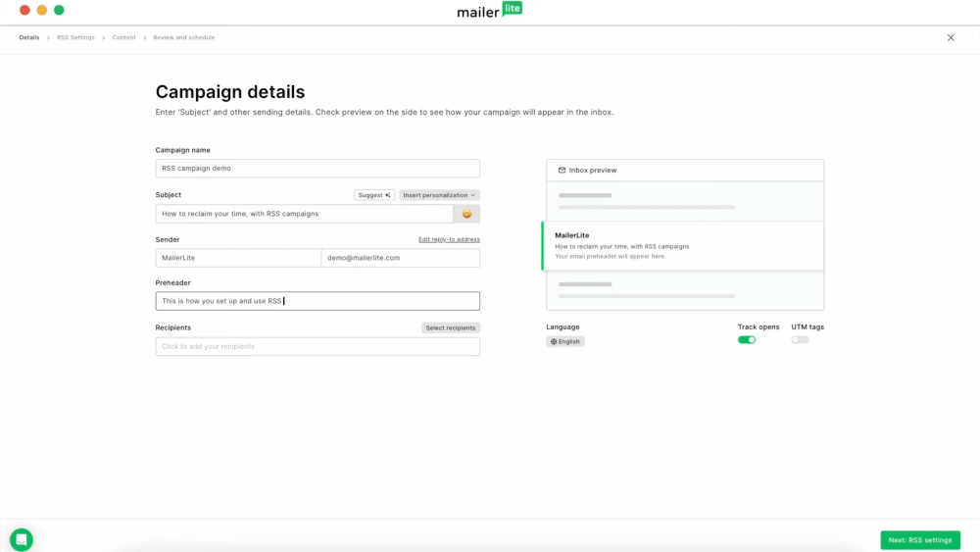Click Edit reply-to address link
980x552 pixels.
450,239
